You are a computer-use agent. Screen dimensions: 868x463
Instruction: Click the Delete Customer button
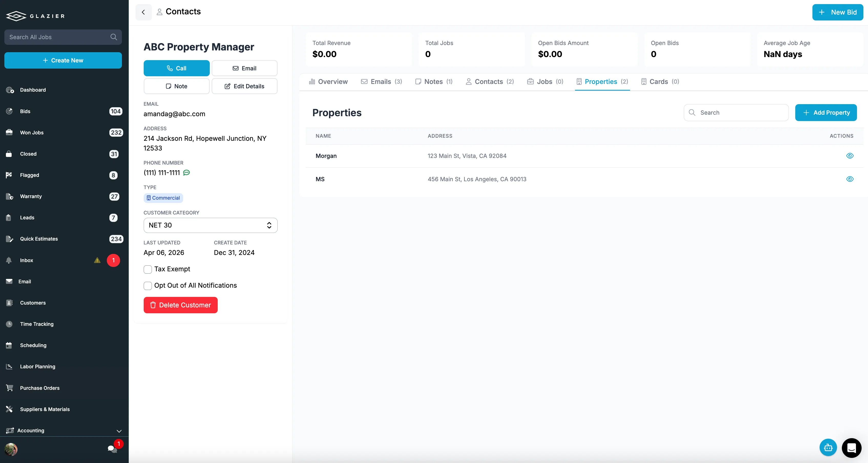(x=181, y=305)
